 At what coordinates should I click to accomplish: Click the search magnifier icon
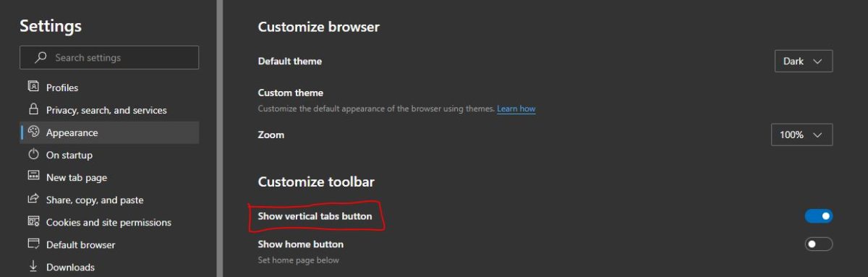41,57
